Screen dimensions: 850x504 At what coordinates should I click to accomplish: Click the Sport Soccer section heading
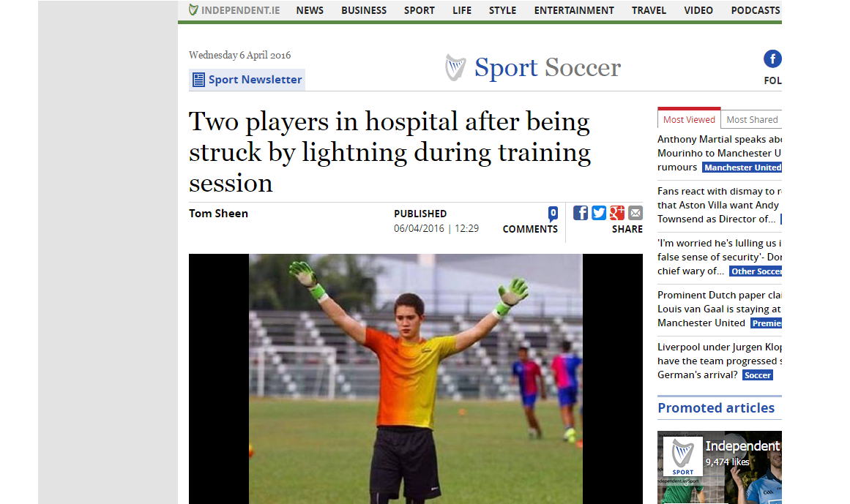pyautogui.click(x=547, y=68)
